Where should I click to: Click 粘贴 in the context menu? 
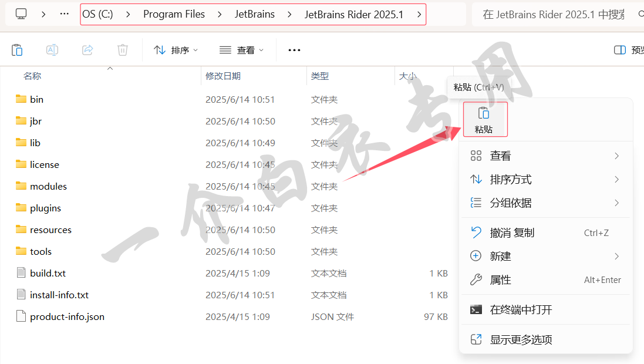coord(485,119)
